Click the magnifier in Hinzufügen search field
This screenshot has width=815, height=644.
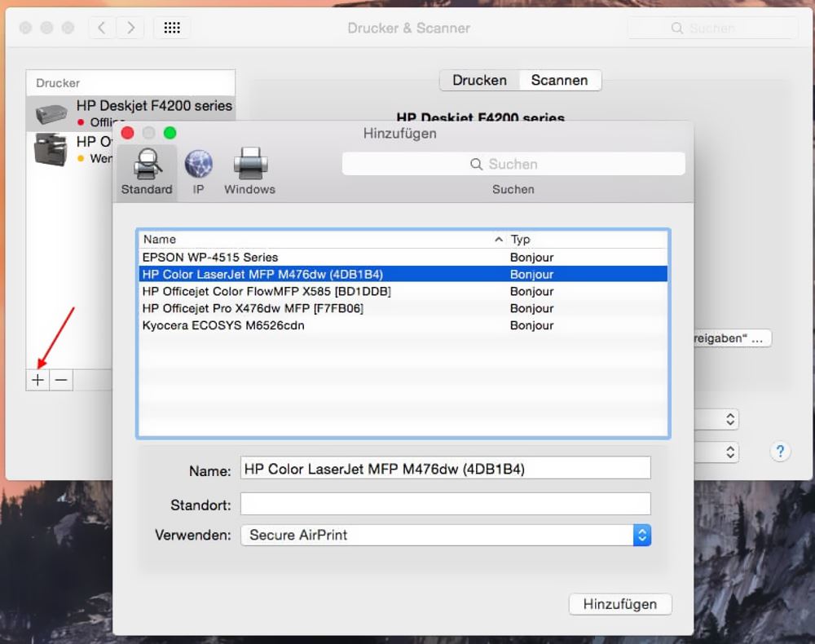476,164
